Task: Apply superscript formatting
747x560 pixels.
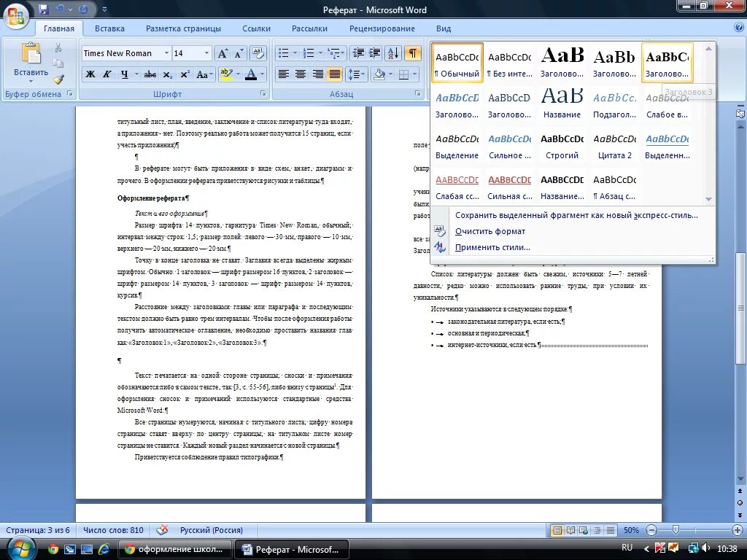Action: [x=185, y=74]
